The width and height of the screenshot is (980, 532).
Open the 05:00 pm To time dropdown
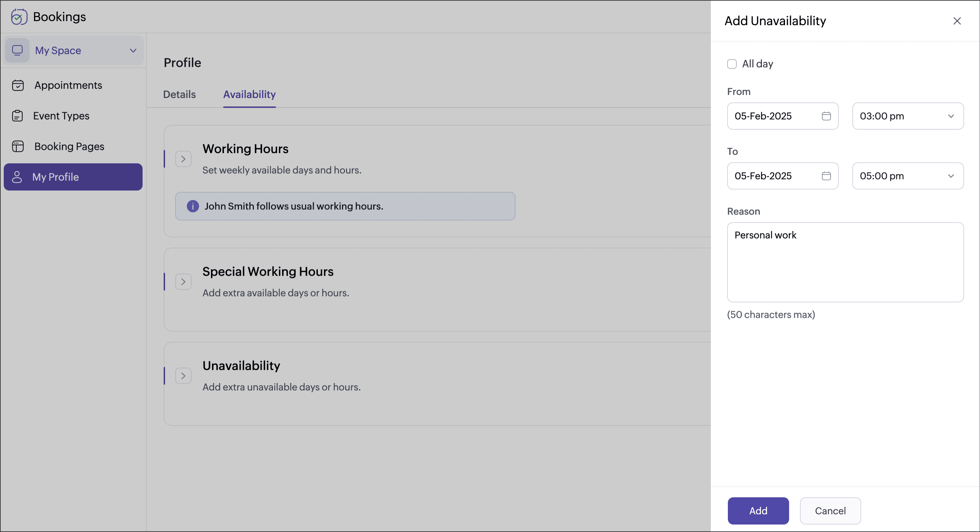click(x=908, y=176)
